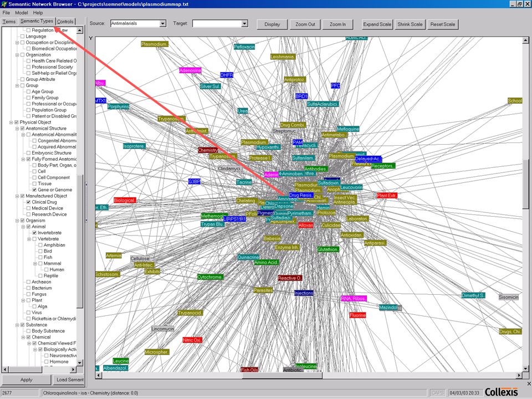This screenshot has height=399, width=532.
Task: Collapse the Plant tree node
Action: coord(23,300)
